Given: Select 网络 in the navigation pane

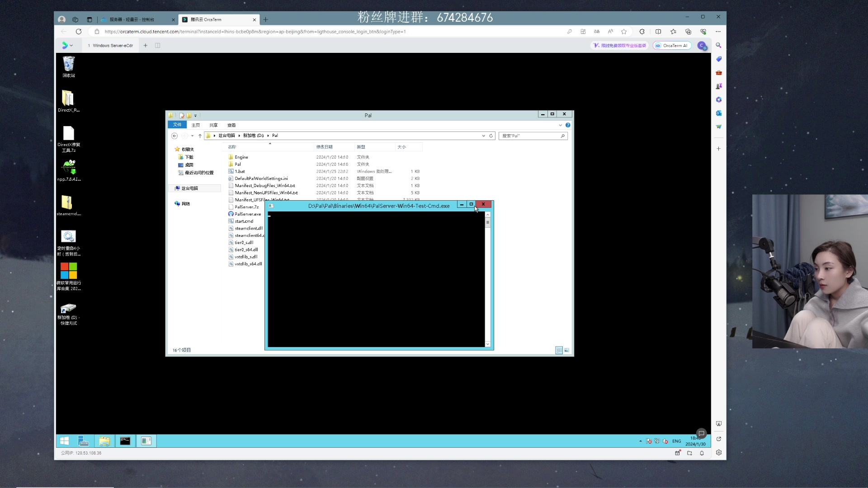Looking at the screenshot, I should pyautogui.click(x=185, y=204).
